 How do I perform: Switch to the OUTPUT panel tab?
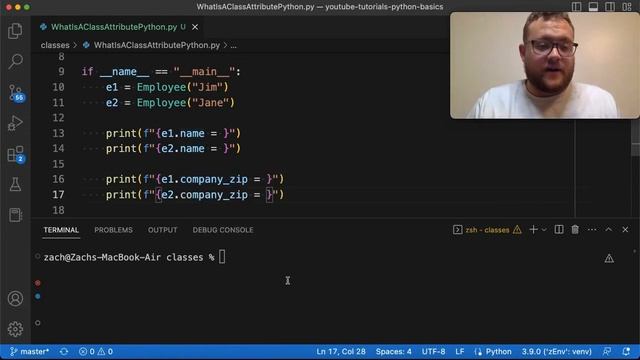162,230
